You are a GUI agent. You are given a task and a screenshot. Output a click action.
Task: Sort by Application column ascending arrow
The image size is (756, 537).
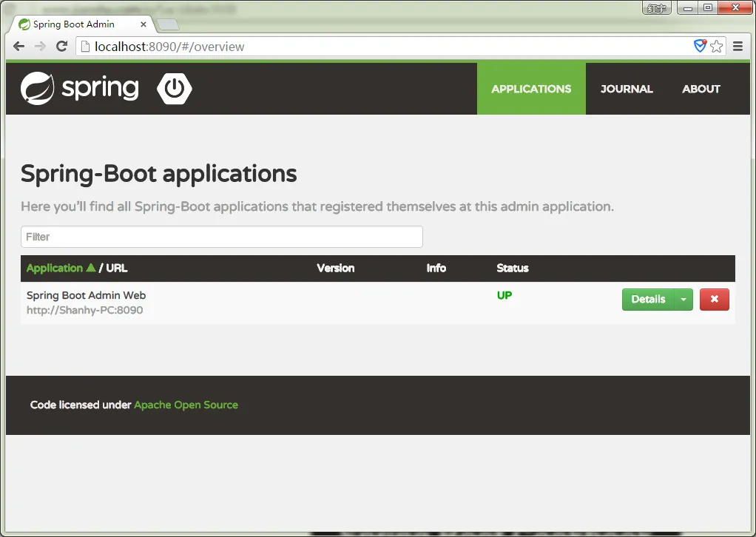pyautogui.click(x=91, y=268)
